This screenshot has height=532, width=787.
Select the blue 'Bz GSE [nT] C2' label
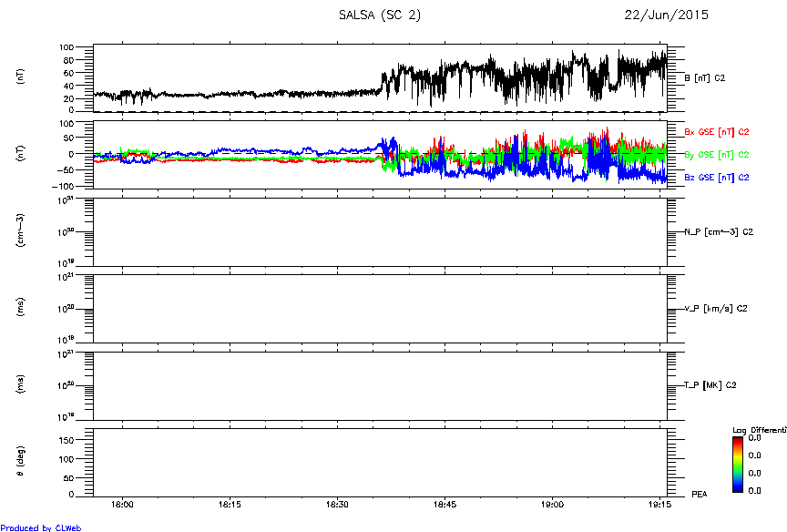tap(717, 177)
